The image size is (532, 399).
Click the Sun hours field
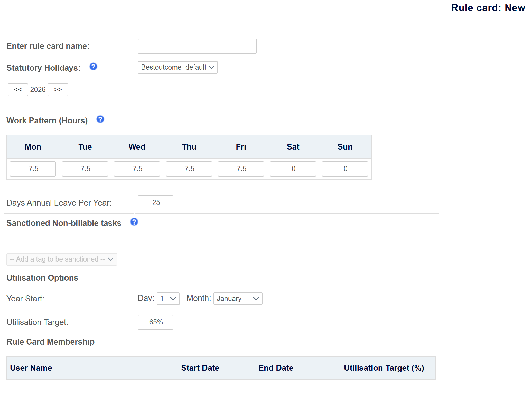(x=345, y=169)
